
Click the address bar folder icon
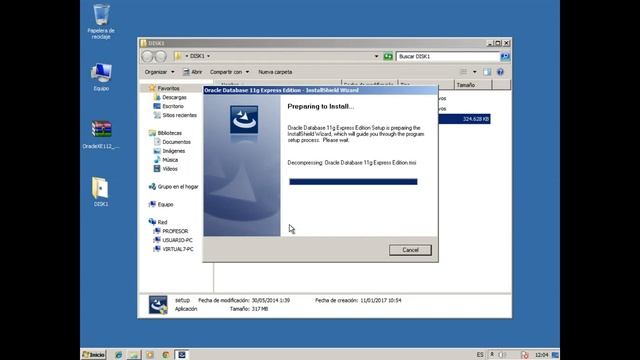pyautogui.click(x=178, y=56)
